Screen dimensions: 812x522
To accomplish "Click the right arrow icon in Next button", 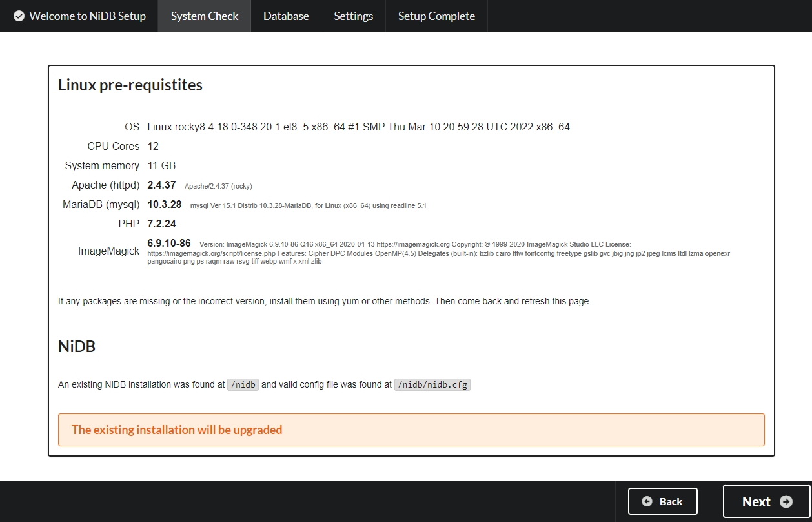I will [x=786, y=502].
